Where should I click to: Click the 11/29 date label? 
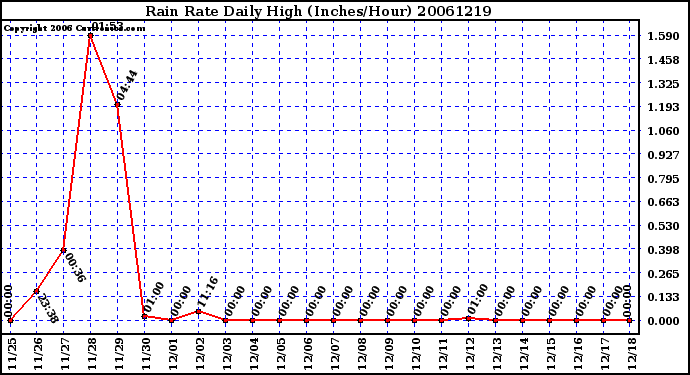point(119,354)
